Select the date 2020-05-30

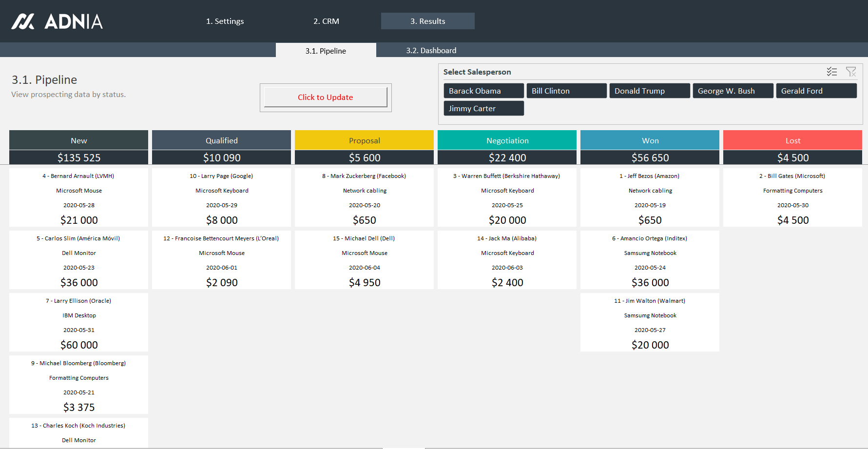click(793, 205)
